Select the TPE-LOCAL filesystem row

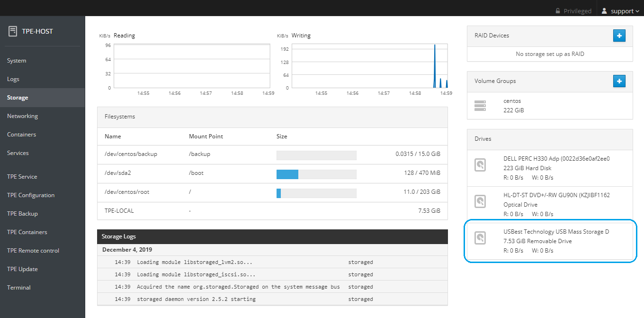(119, 210)
